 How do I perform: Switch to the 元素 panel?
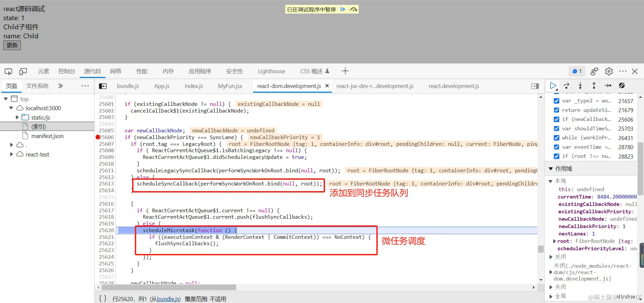point(43,71)
